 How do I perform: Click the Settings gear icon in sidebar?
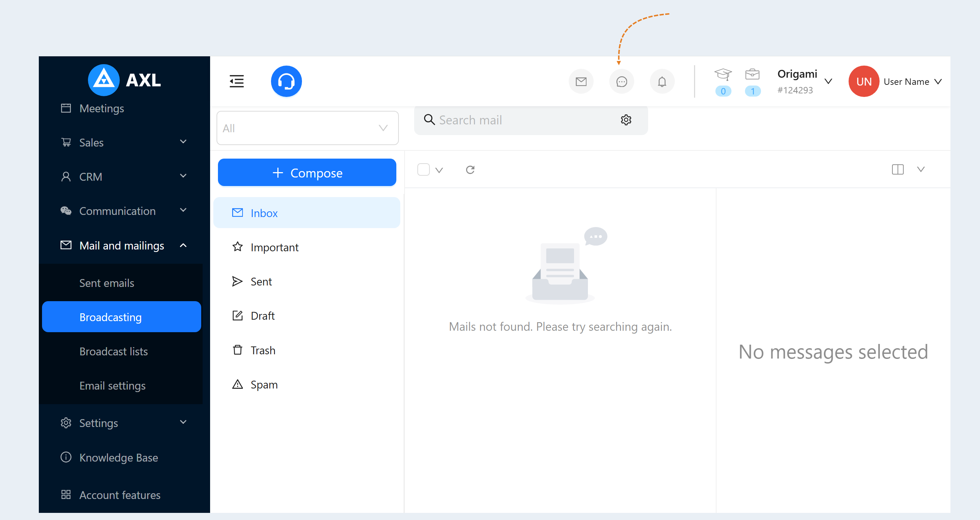66,423
